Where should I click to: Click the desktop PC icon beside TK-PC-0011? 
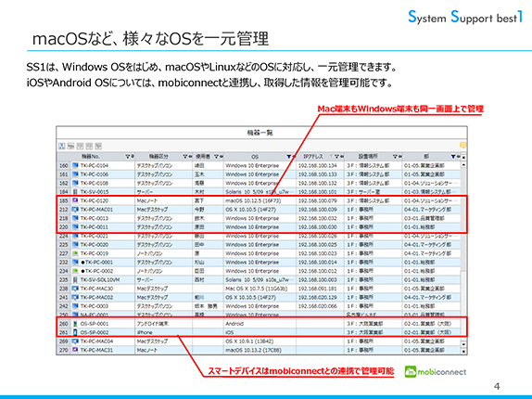coord(75,227)
